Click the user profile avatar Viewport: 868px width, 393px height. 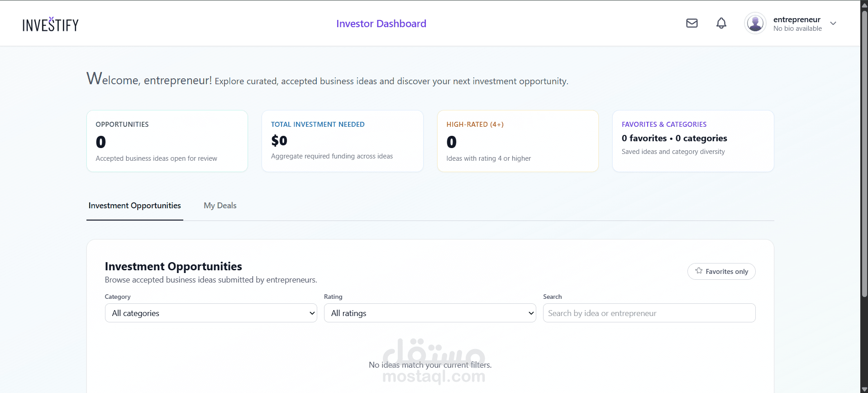[755, 23]
